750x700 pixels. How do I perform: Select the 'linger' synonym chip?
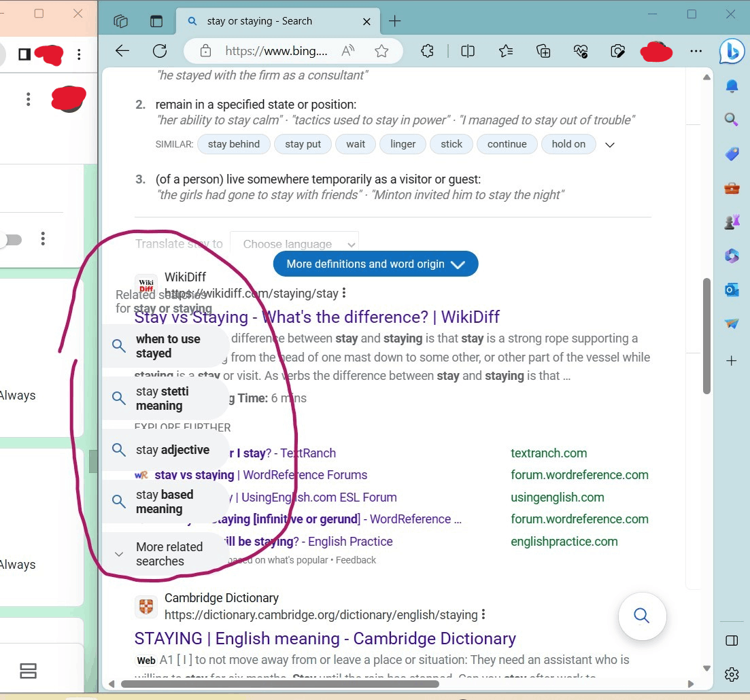point(403,144)
